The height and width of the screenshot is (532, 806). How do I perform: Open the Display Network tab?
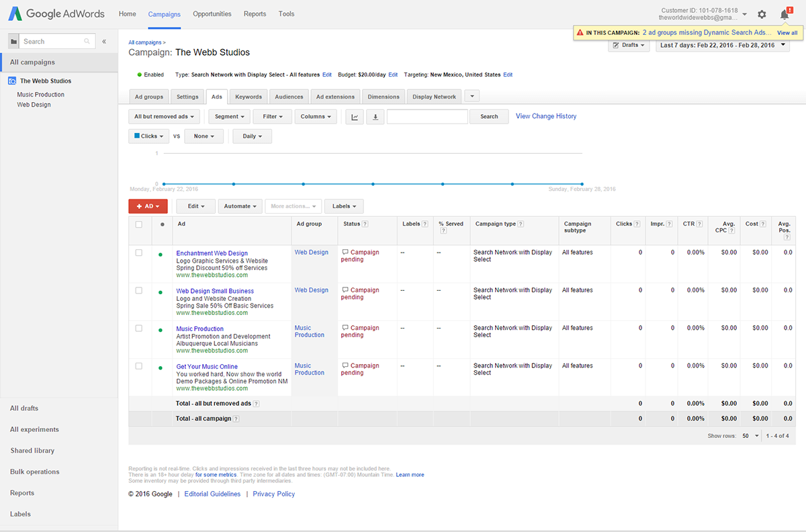pos(435,97)
